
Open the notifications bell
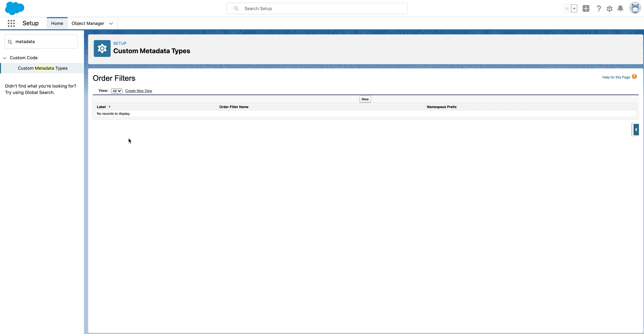[620, 8]
